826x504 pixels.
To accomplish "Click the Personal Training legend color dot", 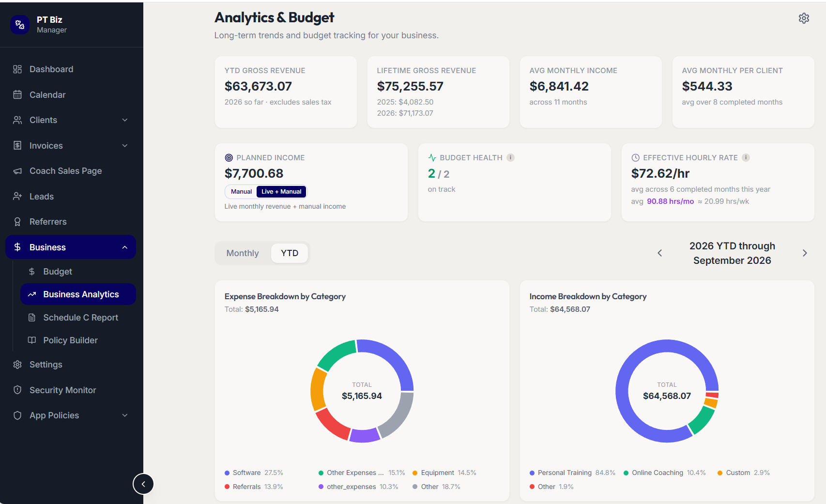I will 532,473.
